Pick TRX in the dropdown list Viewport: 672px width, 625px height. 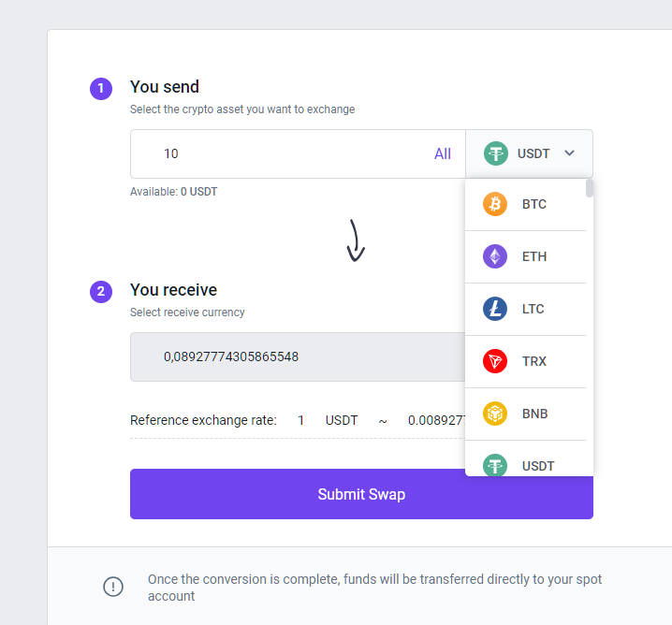tap(525, 361)
